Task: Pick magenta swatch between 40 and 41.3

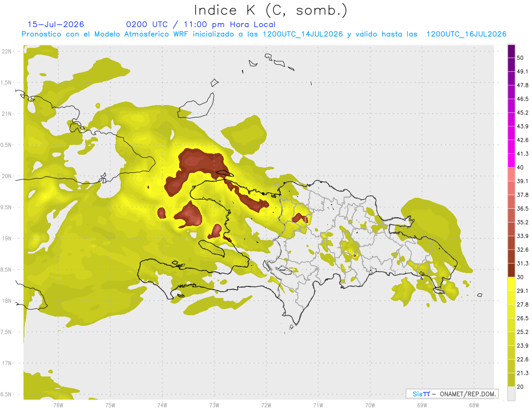Action: coord(511,160)
